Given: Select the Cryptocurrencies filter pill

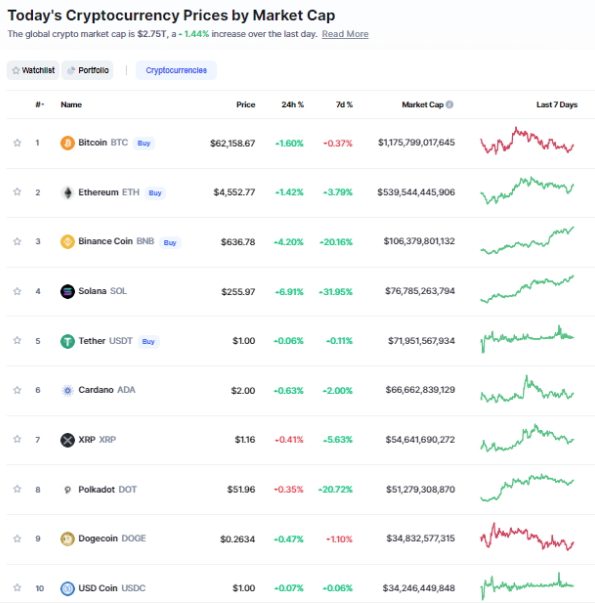Looking at the screenshot, I should 176,70.
